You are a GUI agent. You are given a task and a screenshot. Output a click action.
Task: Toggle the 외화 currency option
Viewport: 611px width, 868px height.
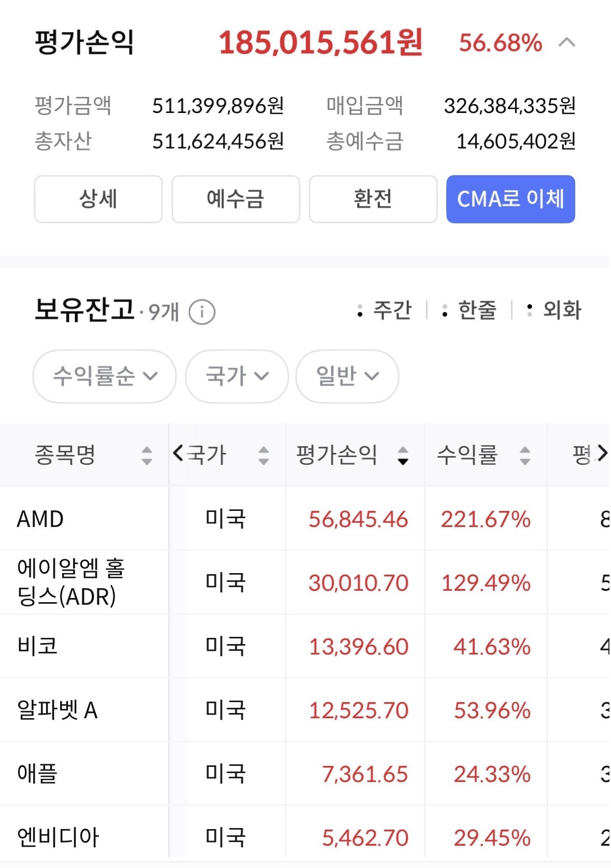[553, 310]
